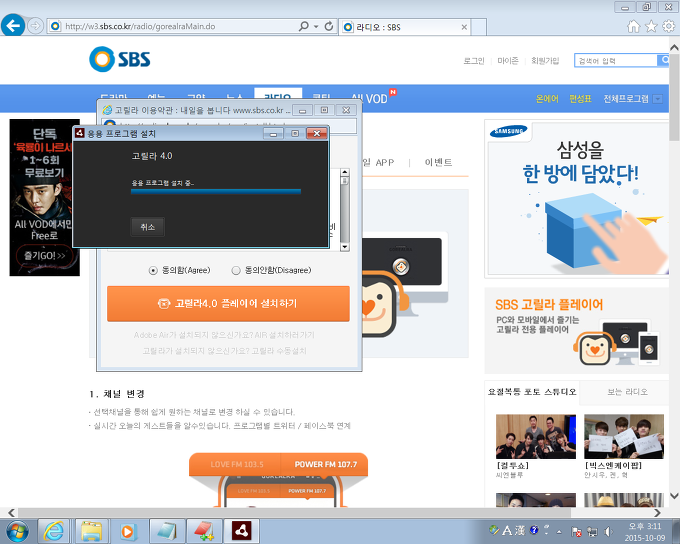Click the install progress bar
The image size is (680, 544).
(x=216, y=191)
